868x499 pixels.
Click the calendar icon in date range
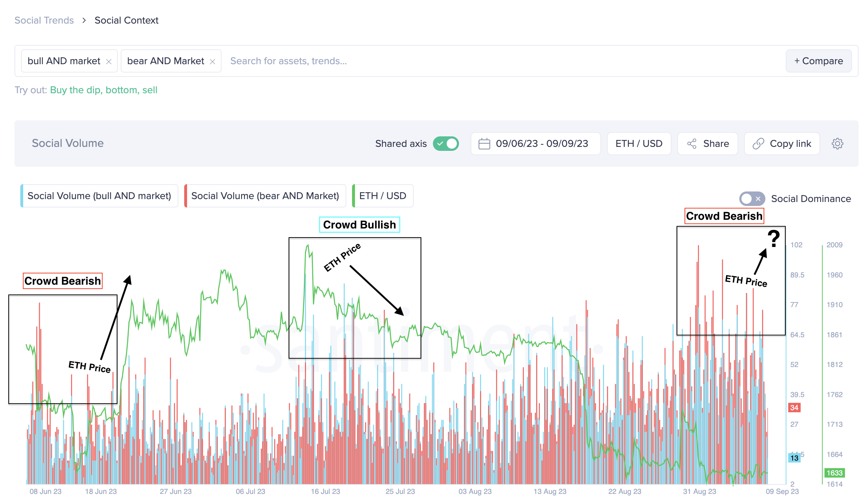[484, 144]
